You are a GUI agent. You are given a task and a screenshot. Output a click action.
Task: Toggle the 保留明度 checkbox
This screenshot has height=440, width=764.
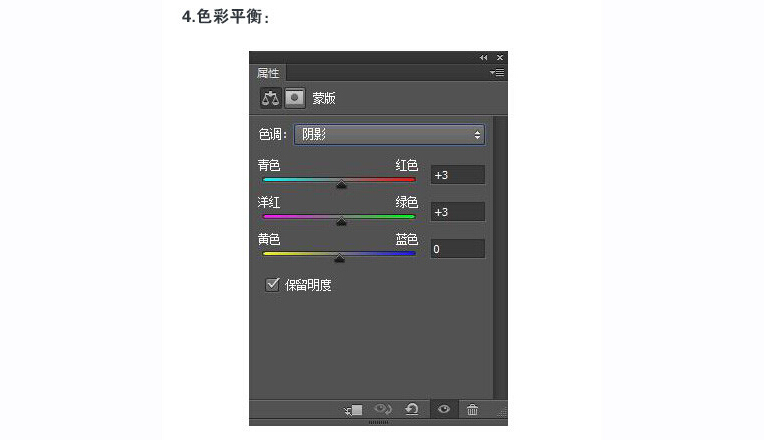tap(272, 284)
